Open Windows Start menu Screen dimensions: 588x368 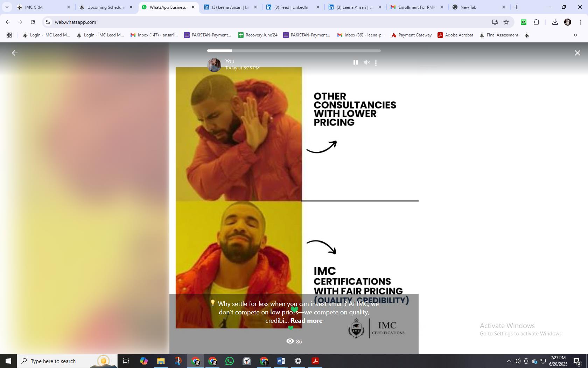click(8, 361)
